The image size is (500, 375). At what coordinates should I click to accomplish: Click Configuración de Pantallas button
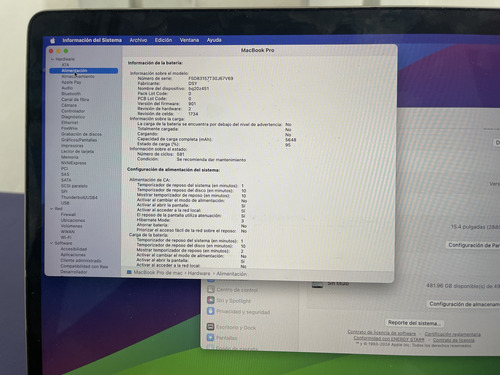pos(473,245)
